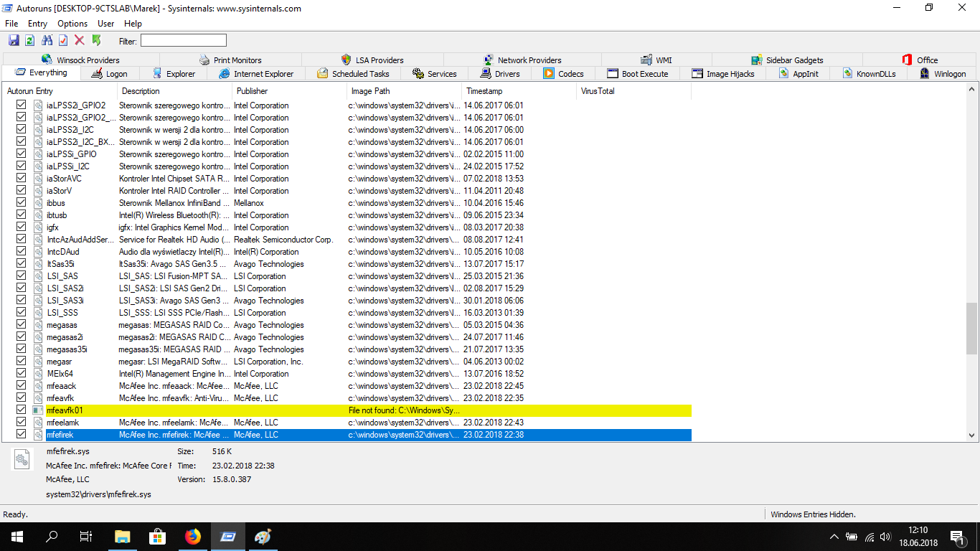This screenshot has width=980, height=551.
Task: Open the File menu
Action: point(11,24)
